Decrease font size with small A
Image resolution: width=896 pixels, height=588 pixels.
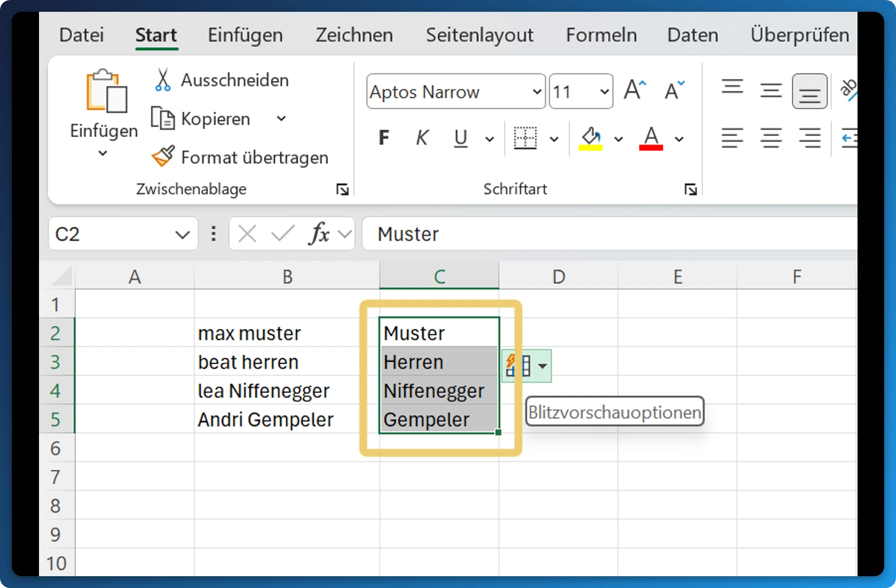click(674, 91)
